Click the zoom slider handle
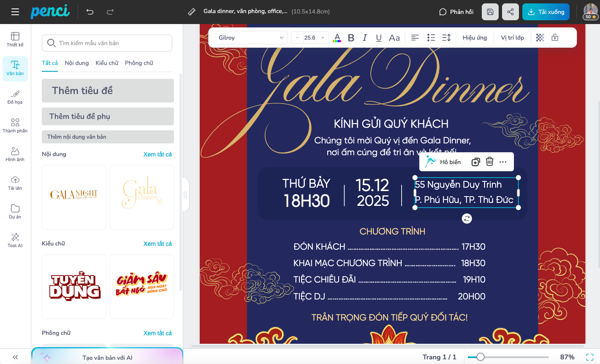The image size is (600, 364). (481, 357)
